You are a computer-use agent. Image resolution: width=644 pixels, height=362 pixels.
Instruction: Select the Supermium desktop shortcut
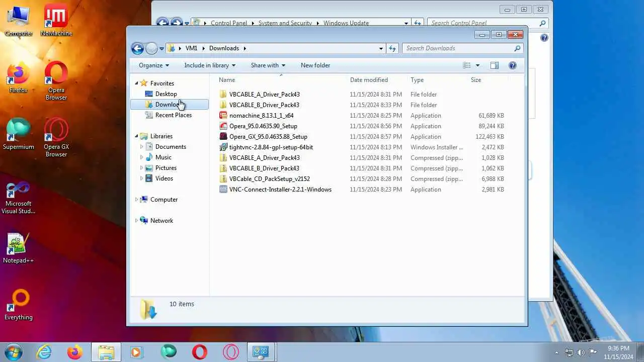pyautogui.click(x=19, y=135)
